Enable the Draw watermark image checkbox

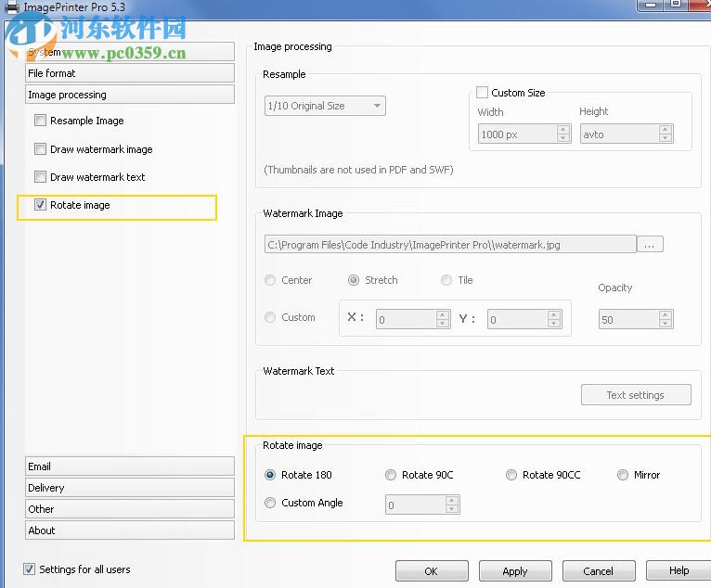click(x=40, y=149)
